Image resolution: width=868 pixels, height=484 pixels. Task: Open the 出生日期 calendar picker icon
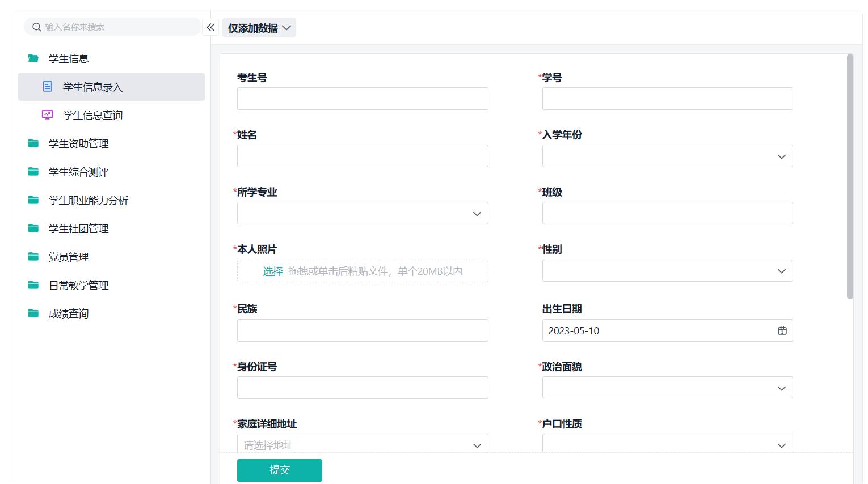click(782, 330)
